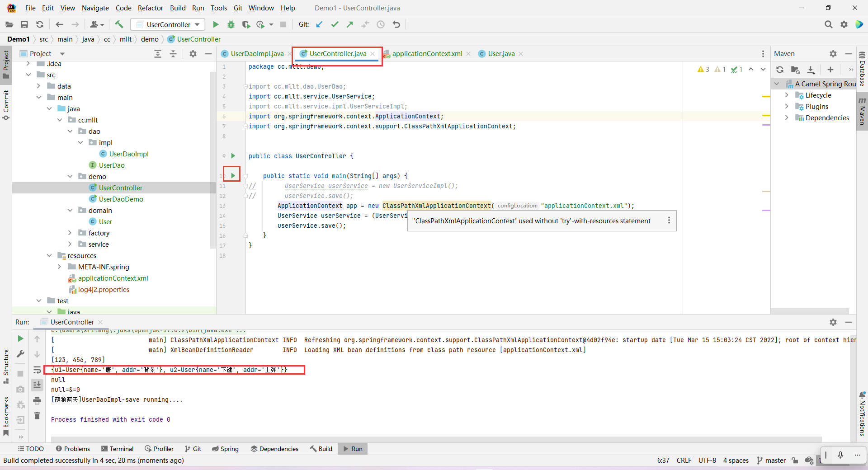Close the UserController run tab
868x470 pixels.
100,322
